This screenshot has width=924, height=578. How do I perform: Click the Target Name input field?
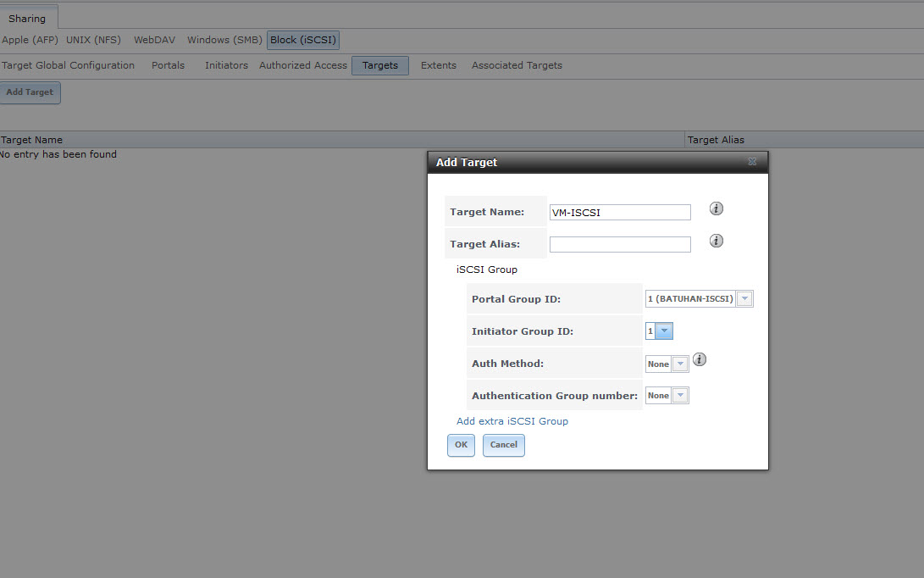point(619,213)
